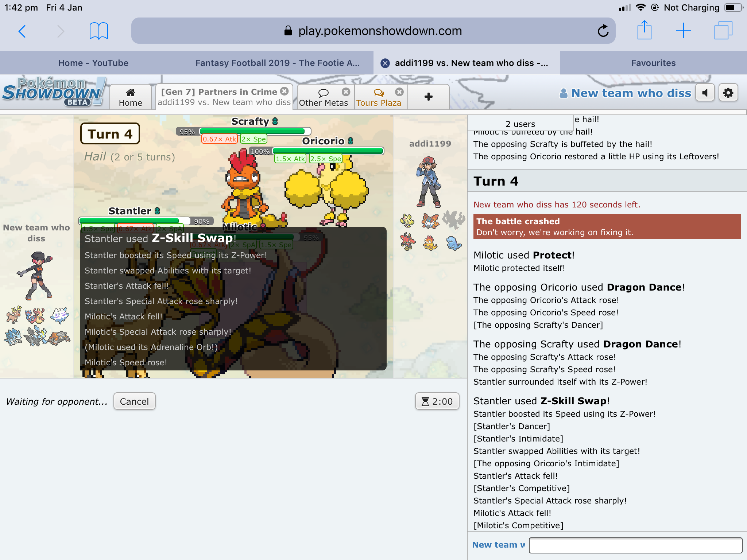Cancel the pending move choice
This screenshot has width=747, height=560.
click(x=134, y=401)
